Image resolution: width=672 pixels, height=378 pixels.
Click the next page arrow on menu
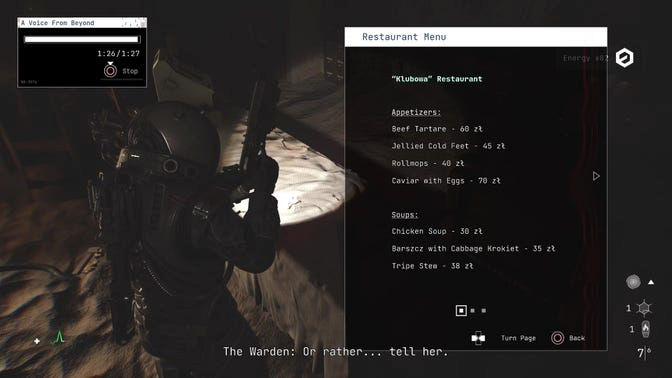coord(596,176)
